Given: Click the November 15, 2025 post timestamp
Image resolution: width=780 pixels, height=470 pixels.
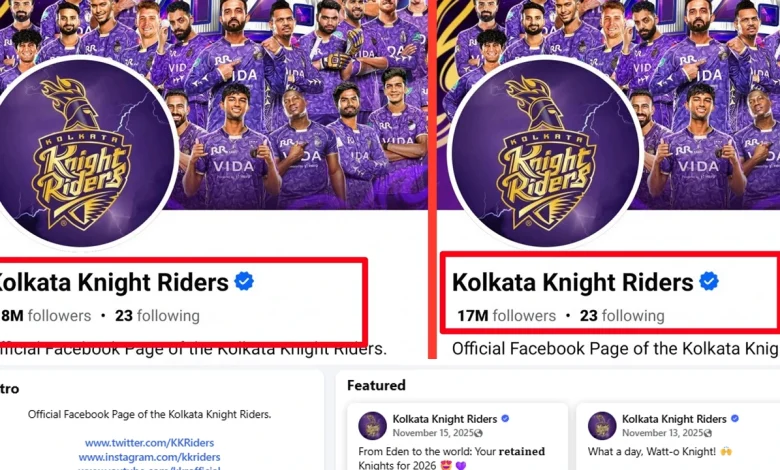Looking at the screenshot, I should pos(433,433).
